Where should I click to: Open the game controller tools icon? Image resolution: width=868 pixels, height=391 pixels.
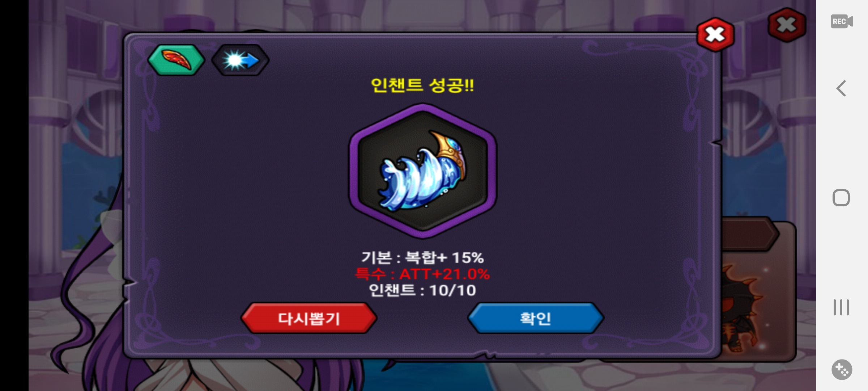pos(842,370)
